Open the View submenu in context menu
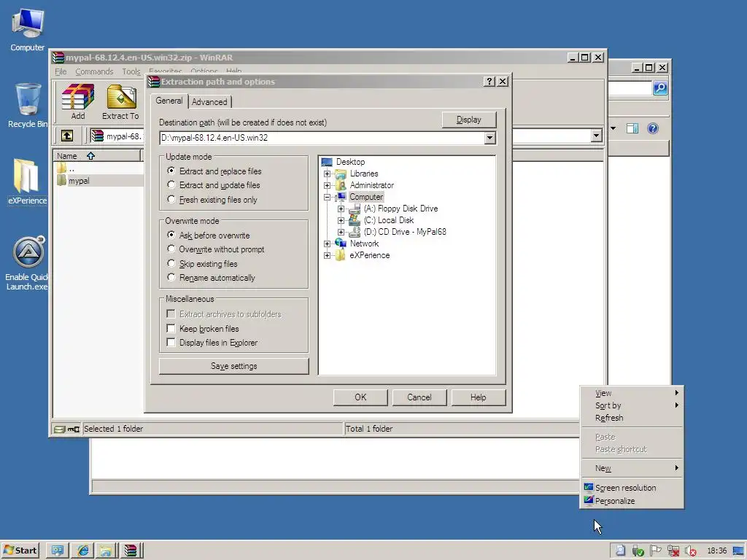 tap(632, 393)
